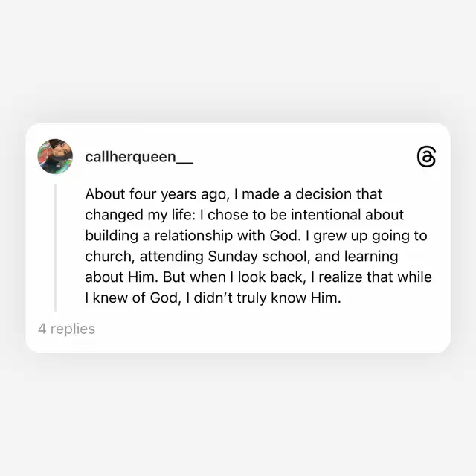Click the word "church" in the post
Image resolution: width=476 pixels, height=476 pixels.
107,257
